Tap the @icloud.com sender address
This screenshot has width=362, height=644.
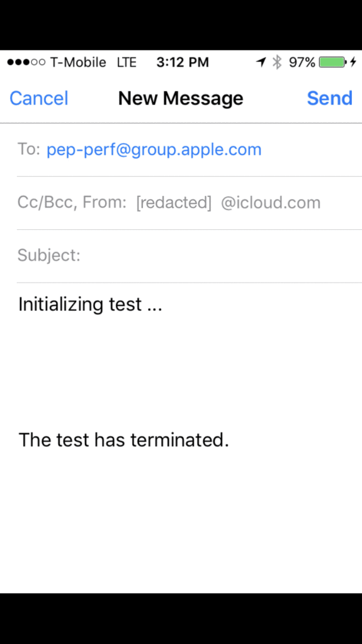coord(271,203)
